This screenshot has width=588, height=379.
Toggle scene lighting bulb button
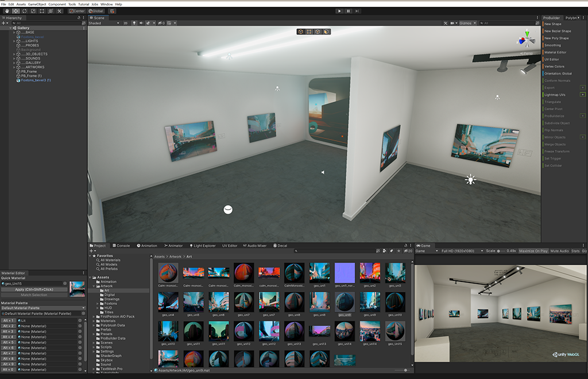134,23
